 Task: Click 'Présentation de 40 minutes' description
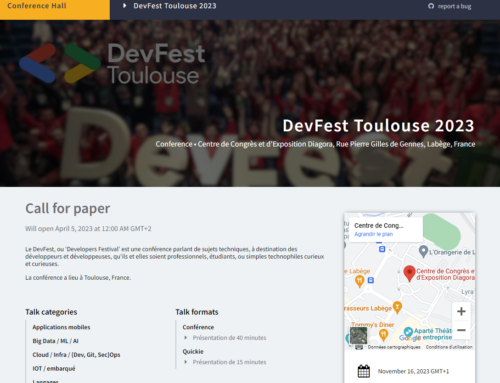click(x=229, y=338)
